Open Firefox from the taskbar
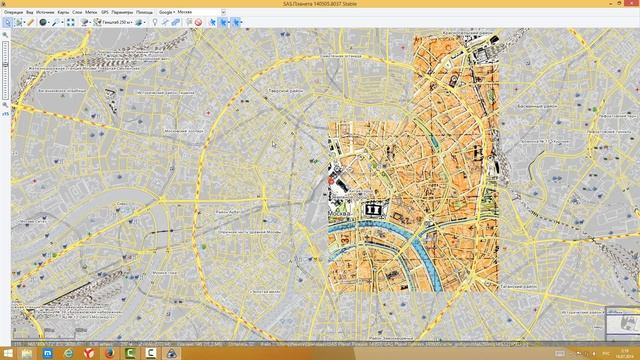The width and height of the screenshot is (640, 360). [109, 353]
